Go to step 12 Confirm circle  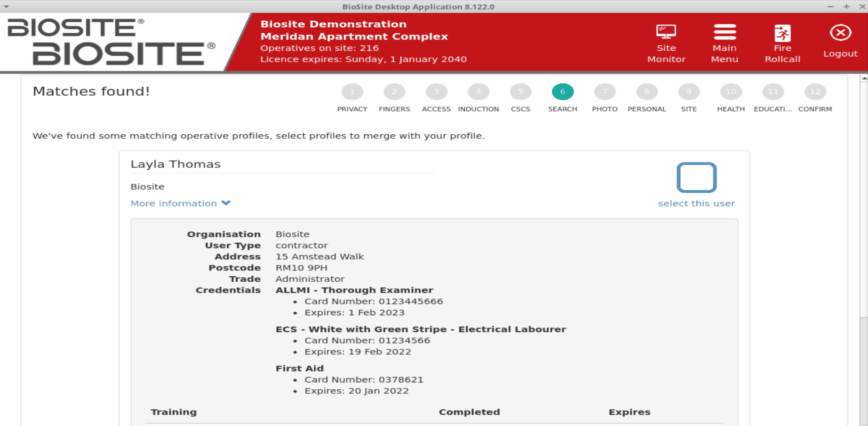[815, 92]
